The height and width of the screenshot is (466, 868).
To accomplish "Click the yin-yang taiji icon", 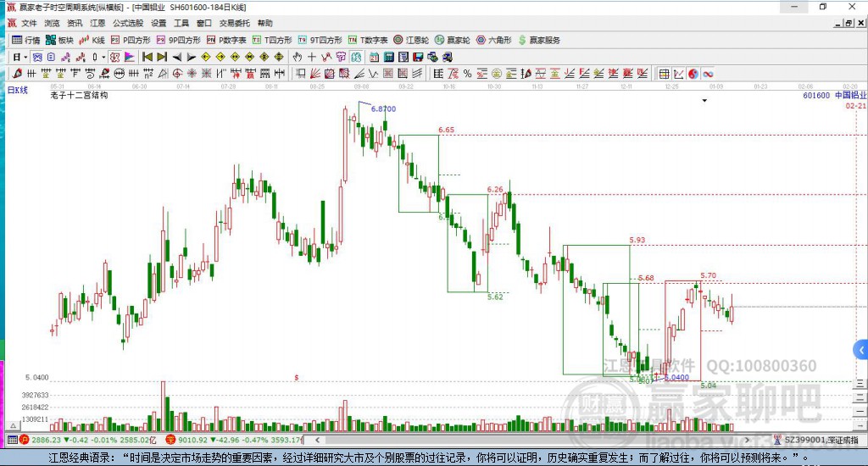I will pos(693,74).
